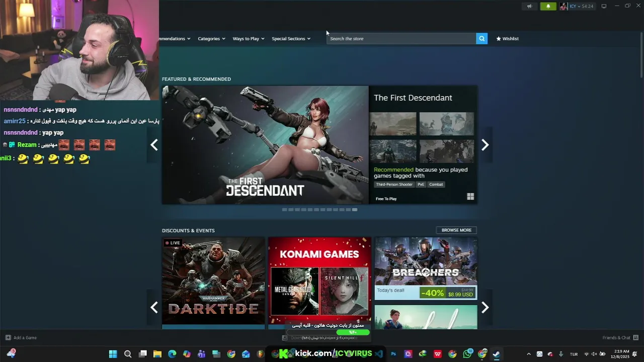The image size is (644, 362).
Task: Open the red WPS Office taskbar icon
Action: coord(438,354)
